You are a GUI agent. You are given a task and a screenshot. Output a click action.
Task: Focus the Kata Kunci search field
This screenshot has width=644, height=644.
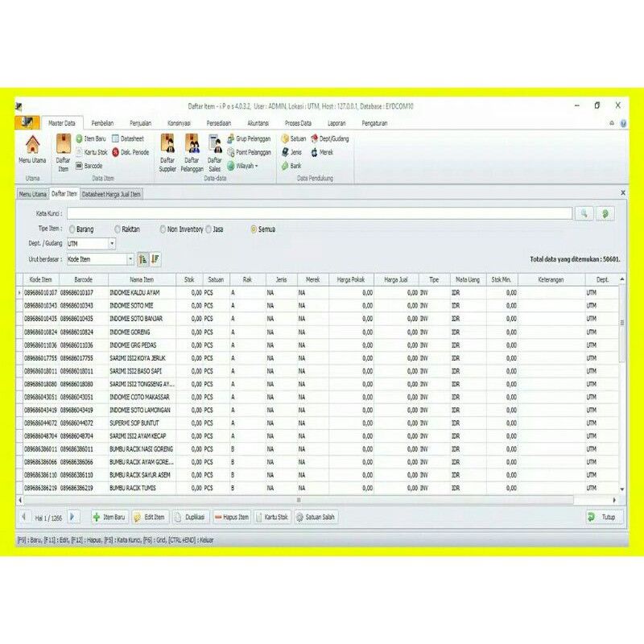[320, 213]
